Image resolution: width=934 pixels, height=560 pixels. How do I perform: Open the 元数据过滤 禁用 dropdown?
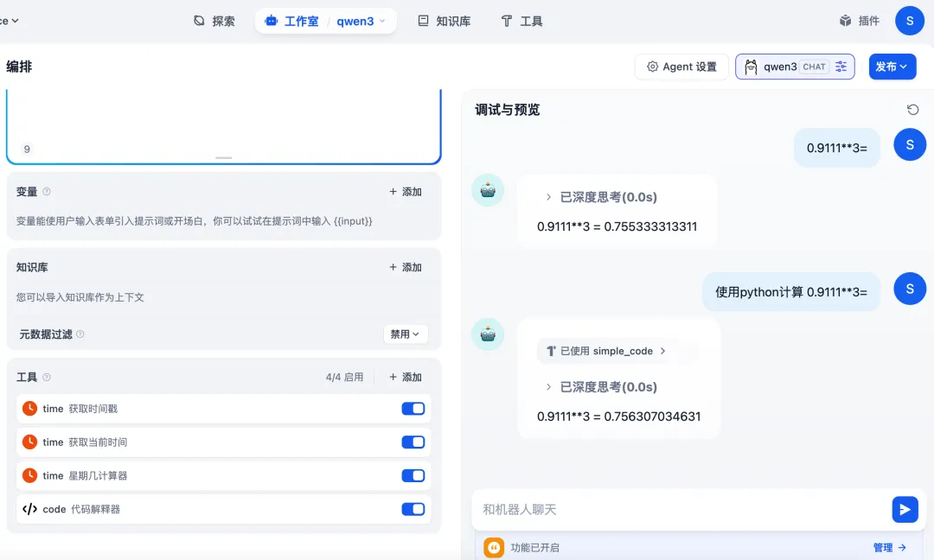[x=405, y=334]
